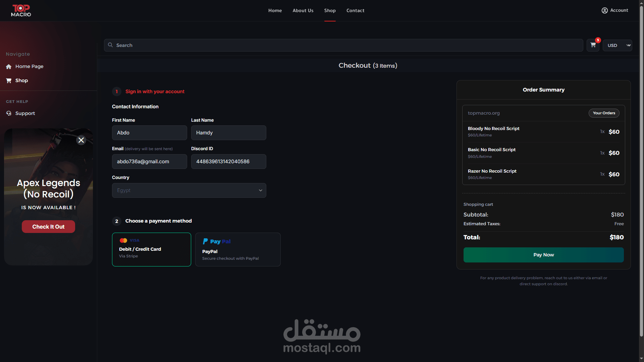Click the $180 Total amount
Screen dimensions: 644x362
(x=616, y=237)
